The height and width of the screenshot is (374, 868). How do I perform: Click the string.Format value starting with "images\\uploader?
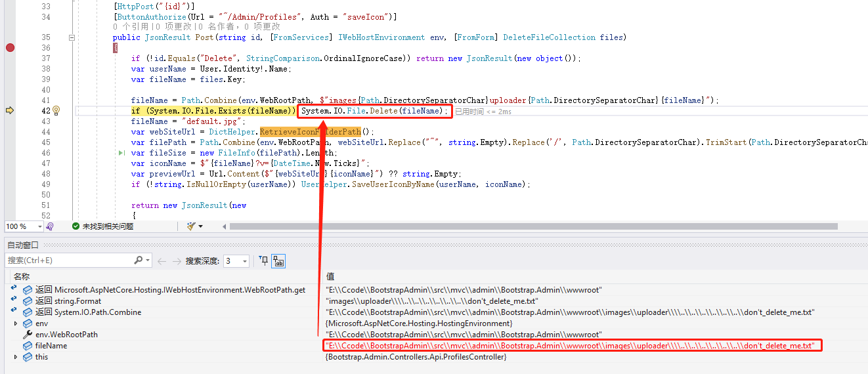tap(432, 301)
